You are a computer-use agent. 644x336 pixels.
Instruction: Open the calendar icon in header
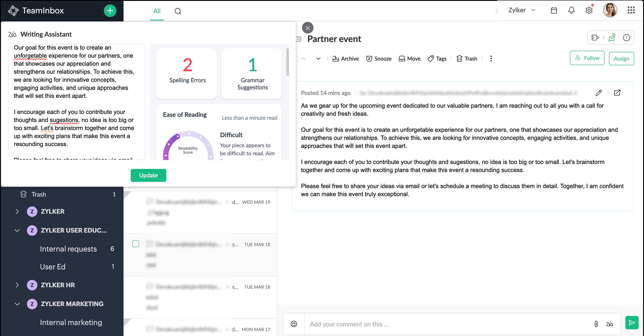coord(554,10)
